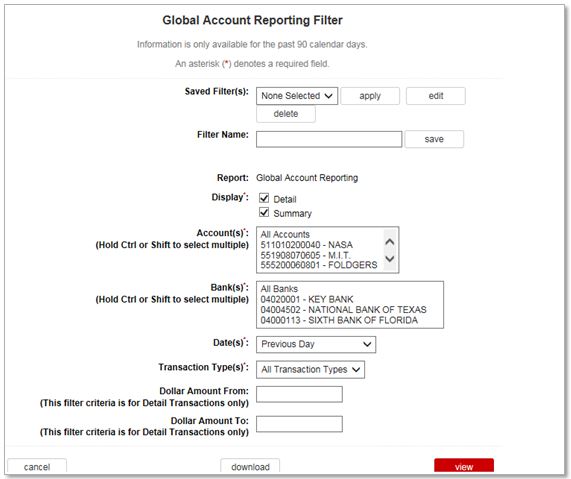Expand the Transaction Type(s) dropdown
Viewport: 571px width, 479px height.
click(x=310, y=370)
